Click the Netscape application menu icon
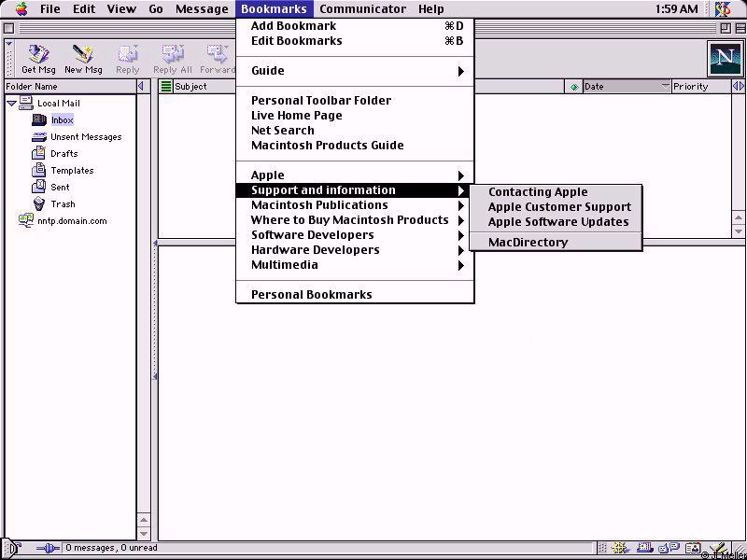747x560 pixels. point(723,9)
